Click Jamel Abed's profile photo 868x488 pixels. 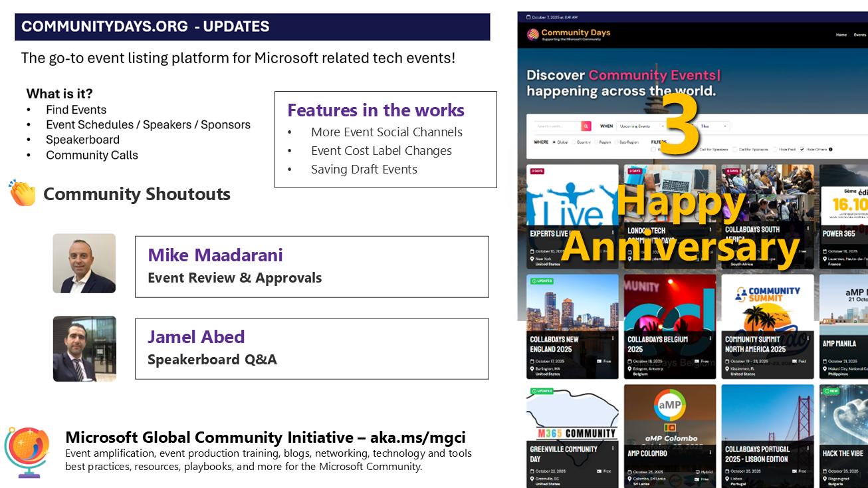click(x=84, y=348)
